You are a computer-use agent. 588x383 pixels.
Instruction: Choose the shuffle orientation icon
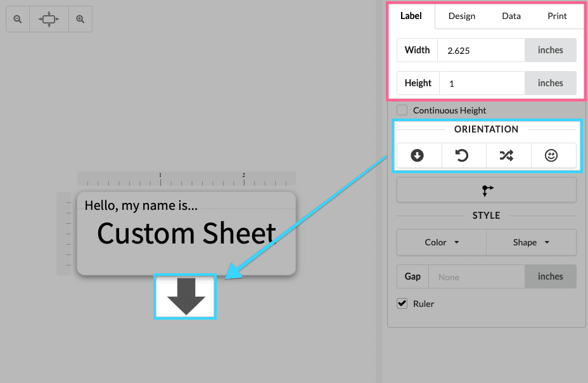[x=508, y=155]
